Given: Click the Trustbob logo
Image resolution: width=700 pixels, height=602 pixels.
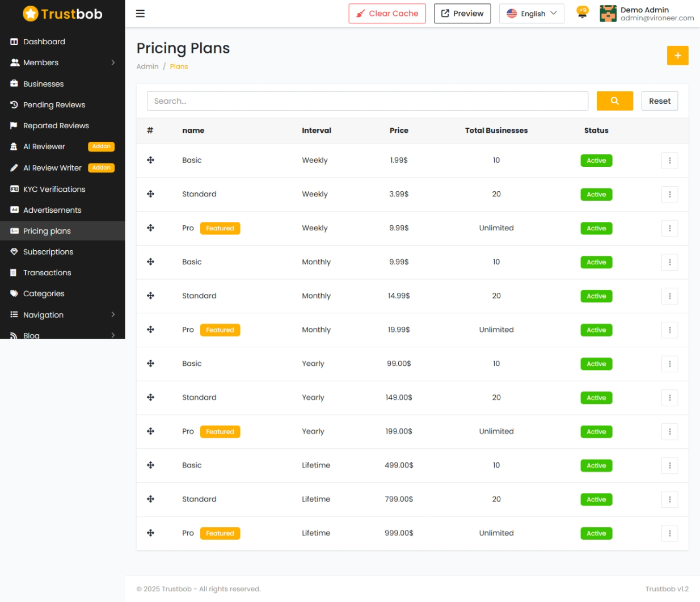Looking at the screenshot, I should (62, 14).
